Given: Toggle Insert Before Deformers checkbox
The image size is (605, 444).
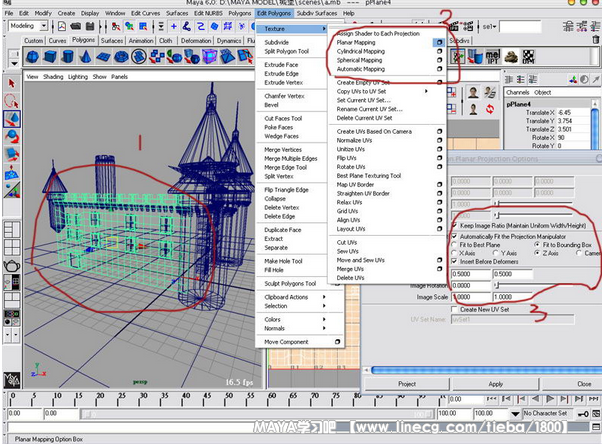Looking at the screenshot, I should pos(455,262).
